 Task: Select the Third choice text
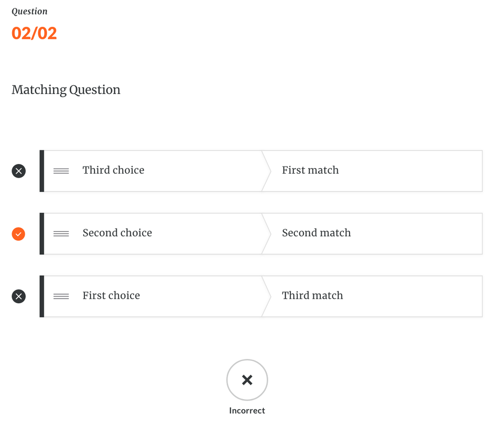pos(114,171)
